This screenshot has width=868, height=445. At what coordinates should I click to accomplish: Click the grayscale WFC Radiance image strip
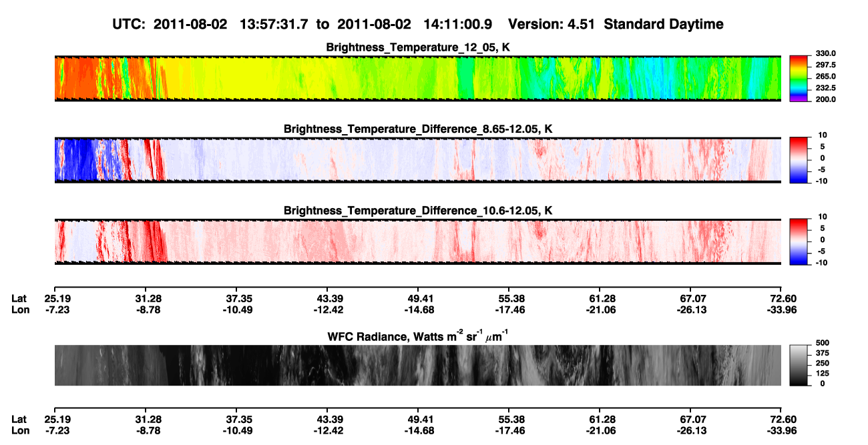click(x=418, y=365)
